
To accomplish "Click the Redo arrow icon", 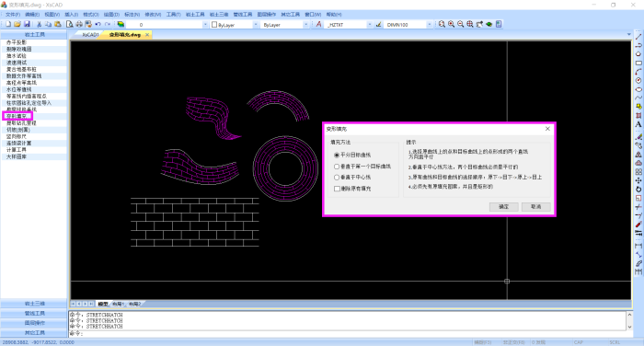I will tap(108, 25).
